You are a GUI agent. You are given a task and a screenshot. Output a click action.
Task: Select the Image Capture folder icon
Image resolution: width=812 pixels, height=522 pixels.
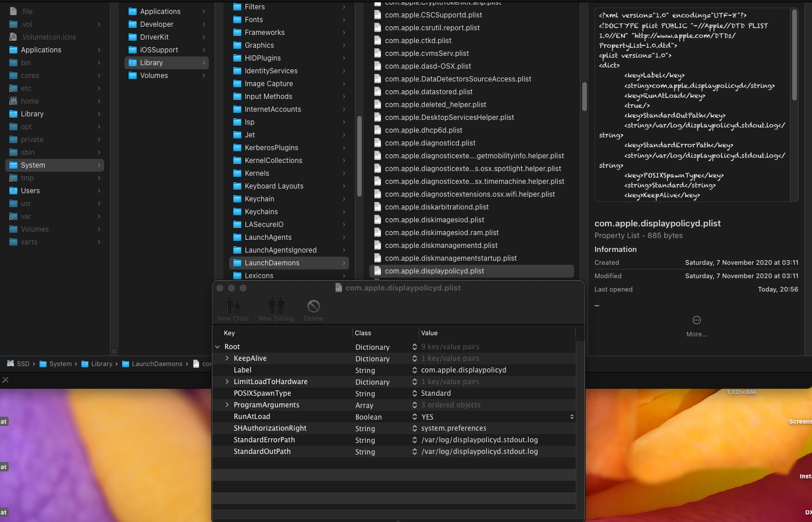coord(237,84)
